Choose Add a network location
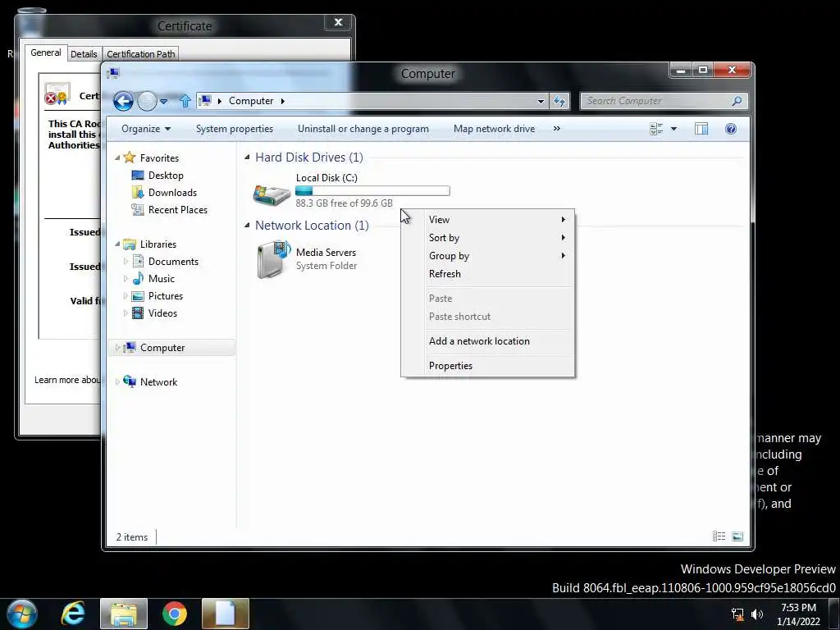The width and height of the screenshot is (840, 630). (x=487, y=341)
